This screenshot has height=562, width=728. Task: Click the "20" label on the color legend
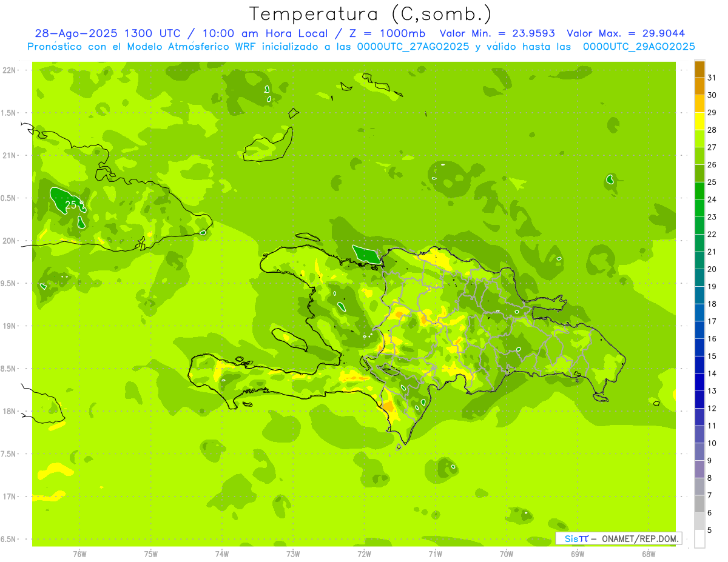click(712, 269)
